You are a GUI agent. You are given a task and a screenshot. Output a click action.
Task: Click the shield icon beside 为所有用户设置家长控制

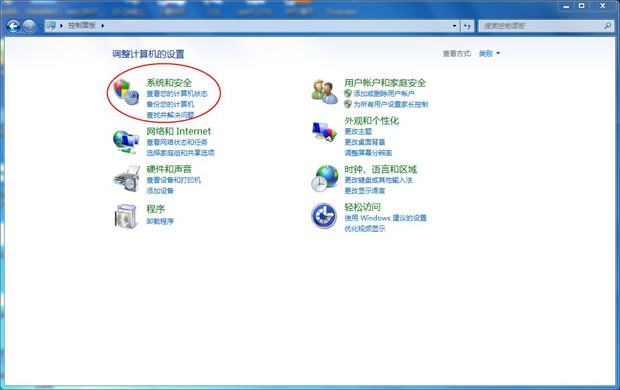[348, 104]
